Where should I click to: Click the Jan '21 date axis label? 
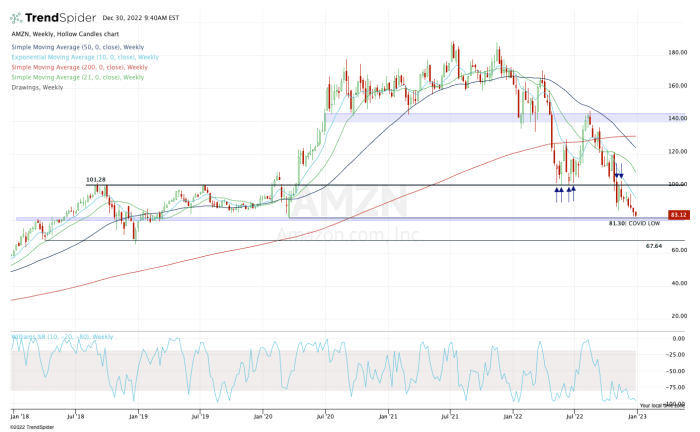(x=388, y=417)
